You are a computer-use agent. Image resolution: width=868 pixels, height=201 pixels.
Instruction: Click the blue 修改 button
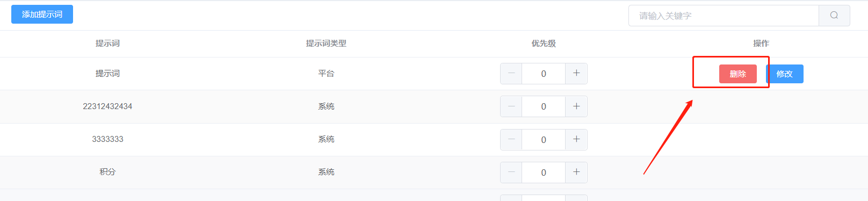(x=785, y=74)
